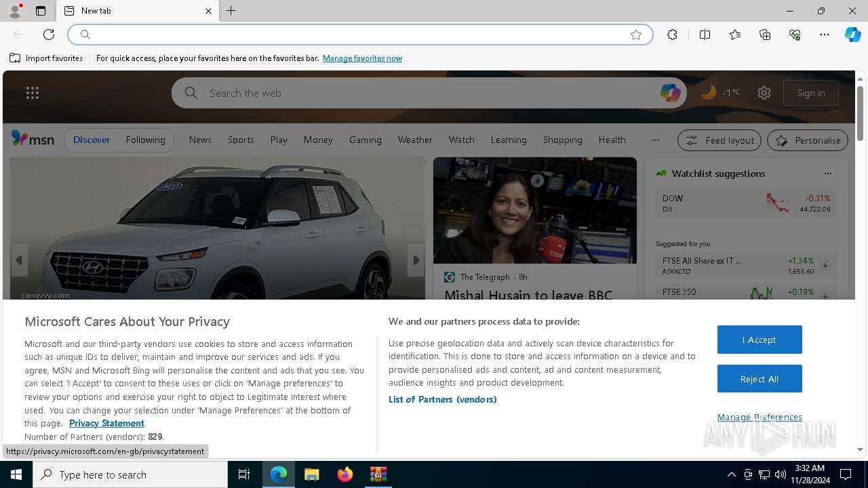Image resolution: width=868 pixels, height=488 pixels.
Task: Show previous carousel story arrow
Action: pos(19,260)
